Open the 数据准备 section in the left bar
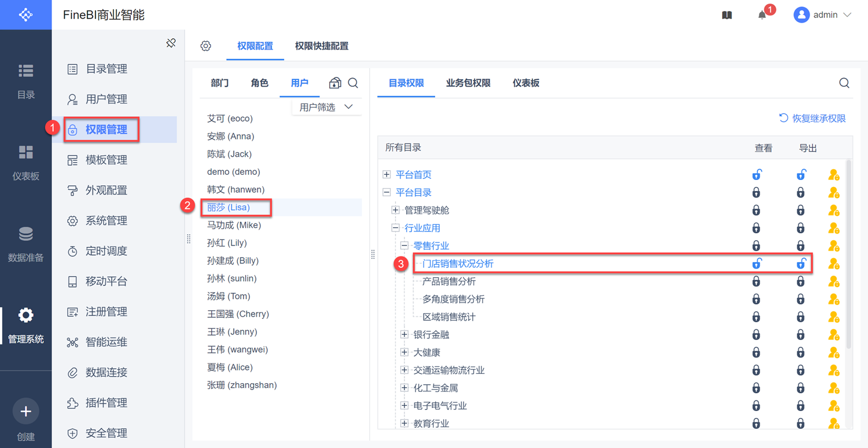The height and width of the screenshot is (448, 868). coord(25,244)
